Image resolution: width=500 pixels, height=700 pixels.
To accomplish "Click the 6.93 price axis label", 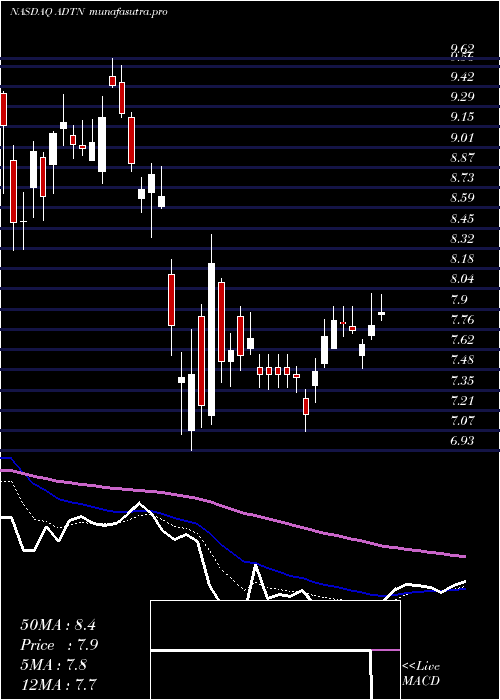I will [462, 441].
